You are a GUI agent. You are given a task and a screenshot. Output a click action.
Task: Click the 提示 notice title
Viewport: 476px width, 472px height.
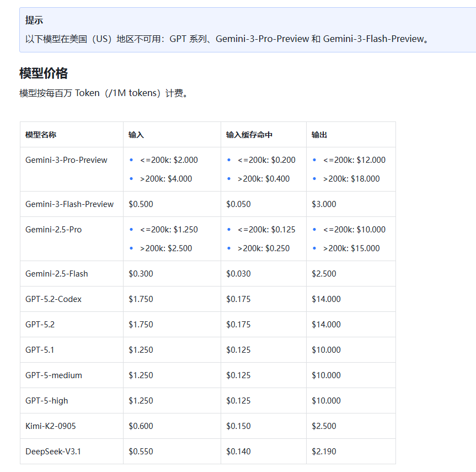[x=34, y=20]
